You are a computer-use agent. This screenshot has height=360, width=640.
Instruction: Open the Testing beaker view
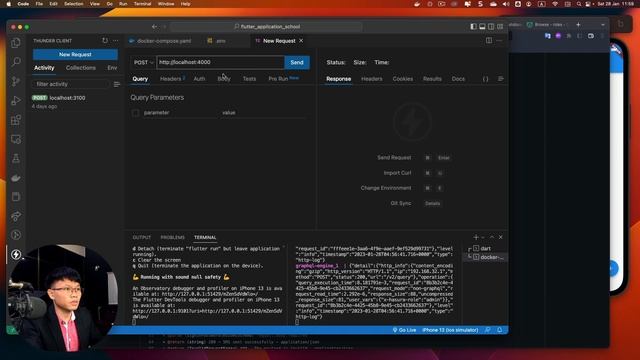[x=16, y=158]
